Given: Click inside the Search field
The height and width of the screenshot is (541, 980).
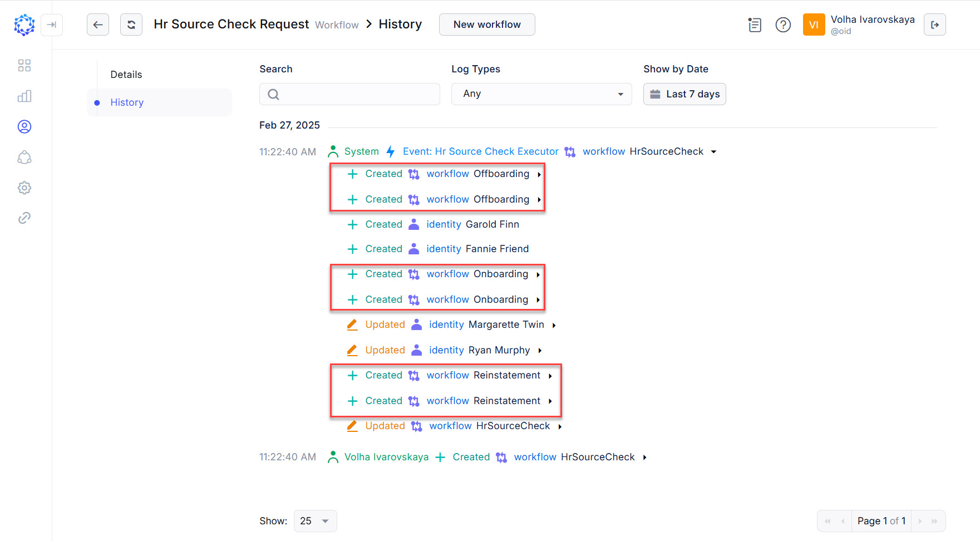Looking at the screenshot, I should [349, 94].
